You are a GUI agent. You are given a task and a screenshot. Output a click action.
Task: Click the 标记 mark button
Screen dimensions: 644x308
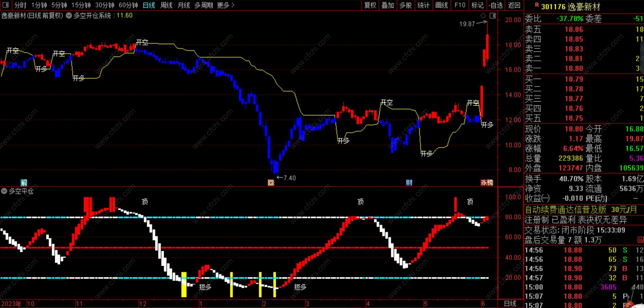click(478, 5)
